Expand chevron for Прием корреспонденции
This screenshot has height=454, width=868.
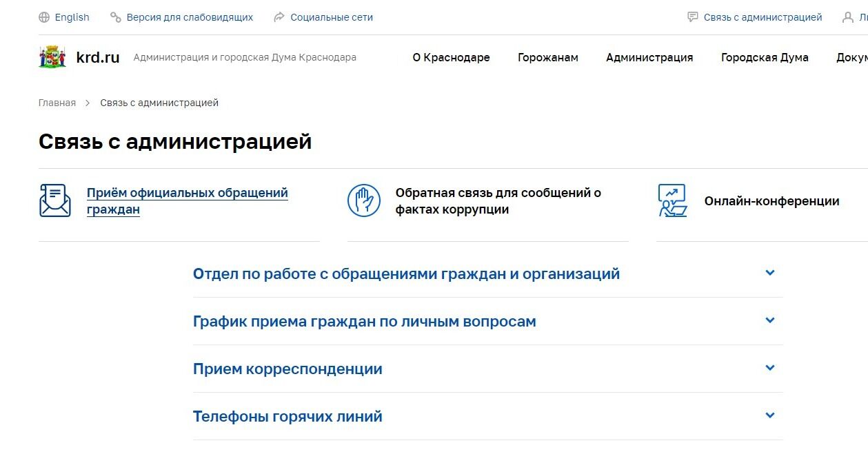[770, 368]
